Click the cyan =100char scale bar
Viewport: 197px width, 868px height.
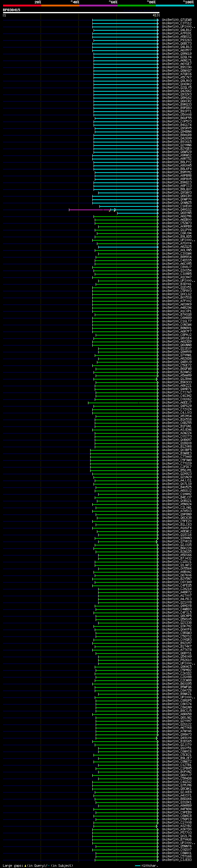pos(137,866)
